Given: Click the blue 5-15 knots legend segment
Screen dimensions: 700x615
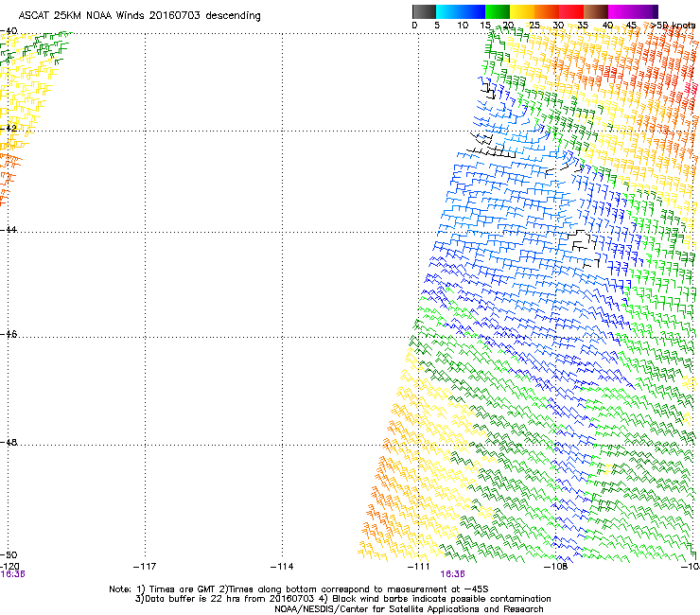Looking at the screenshot, I should pos(461,11).
